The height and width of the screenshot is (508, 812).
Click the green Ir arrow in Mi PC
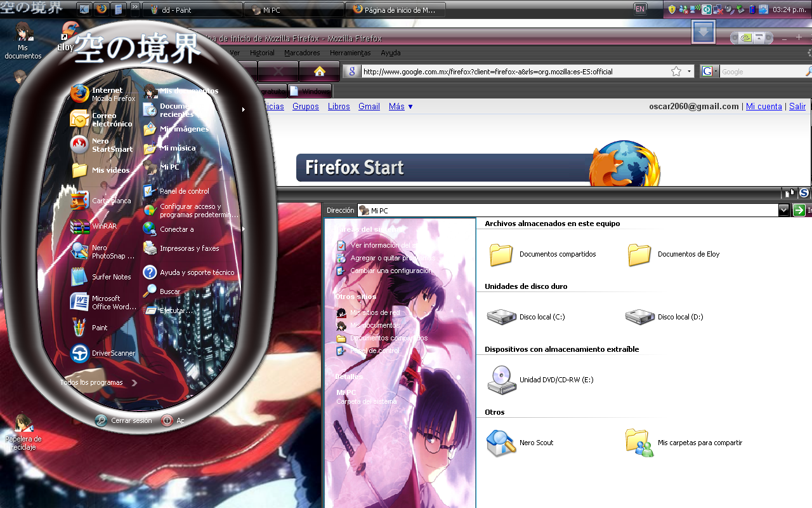coord(799,210)
